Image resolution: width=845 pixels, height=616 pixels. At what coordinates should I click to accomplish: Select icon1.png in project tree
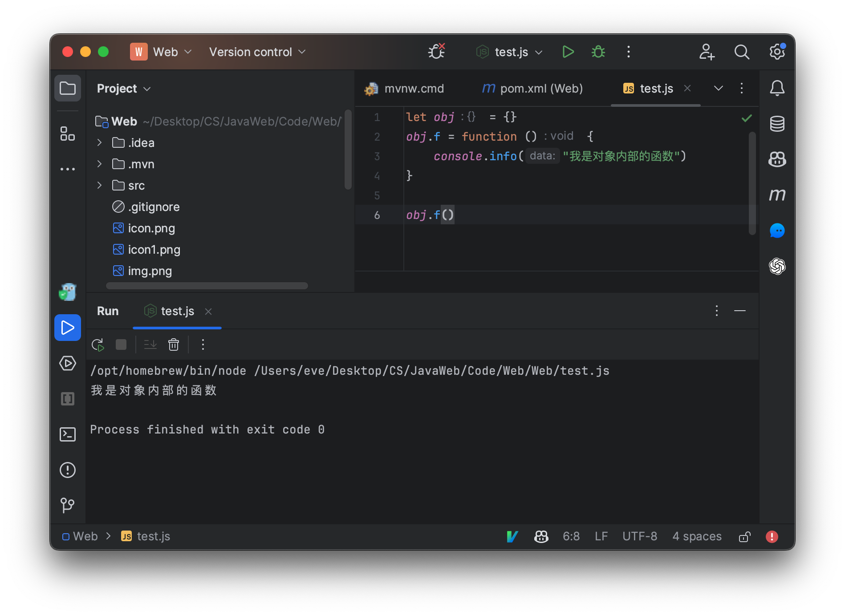pyautogui.click(x=146, y=250)
